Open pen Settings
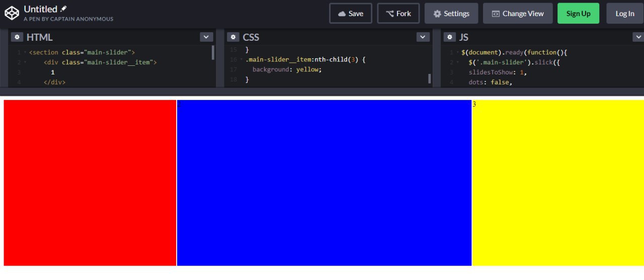644x280 pixels. coord(451,14)
